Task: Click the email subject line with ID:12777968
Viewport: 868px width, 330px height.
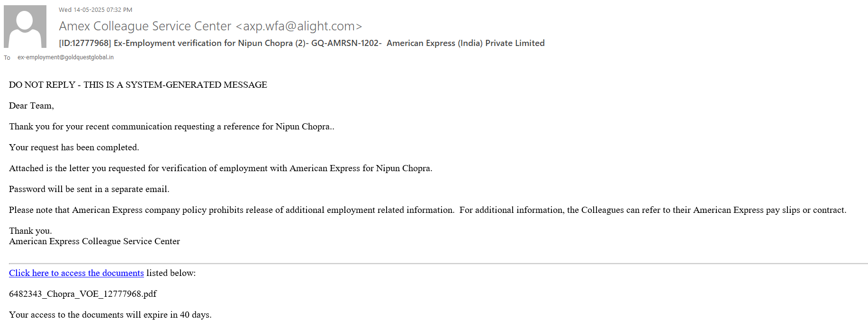Action: 301,43
